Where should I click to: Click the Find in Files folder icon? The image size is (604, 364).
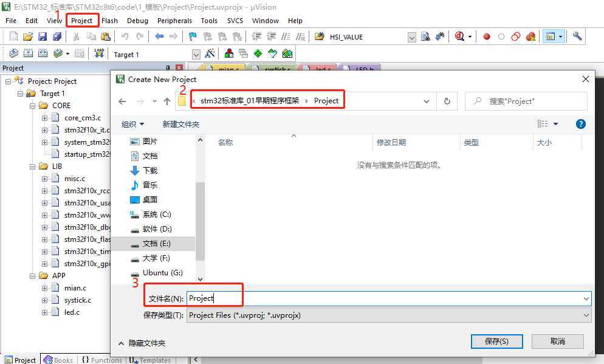coord(320,36)
